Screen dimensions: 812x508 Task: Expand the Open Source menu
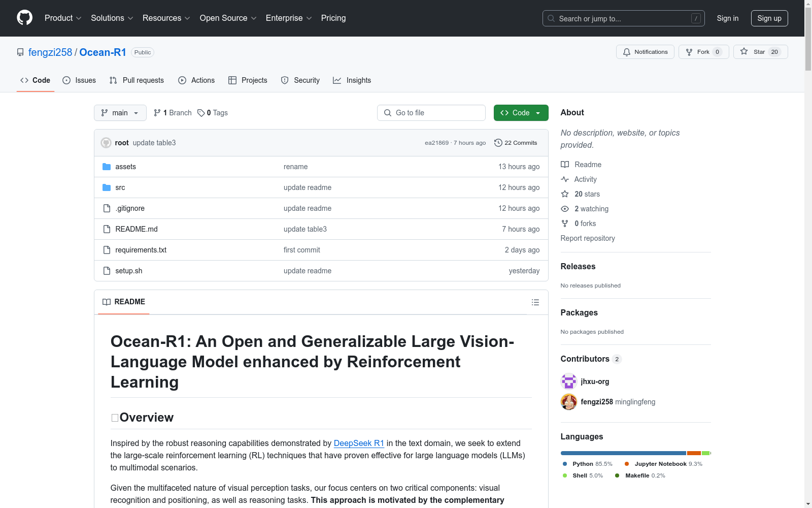tap(228, 18)
